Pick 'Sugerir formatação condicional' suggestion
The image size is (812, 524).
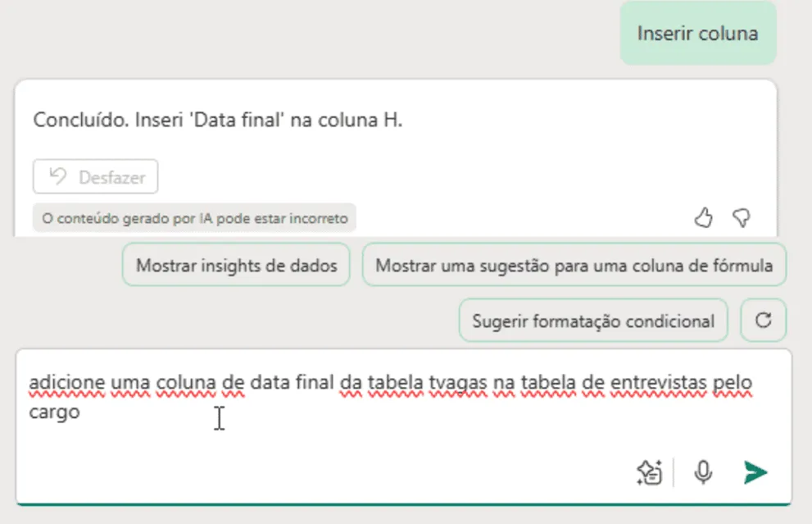(x=593, y=321)
